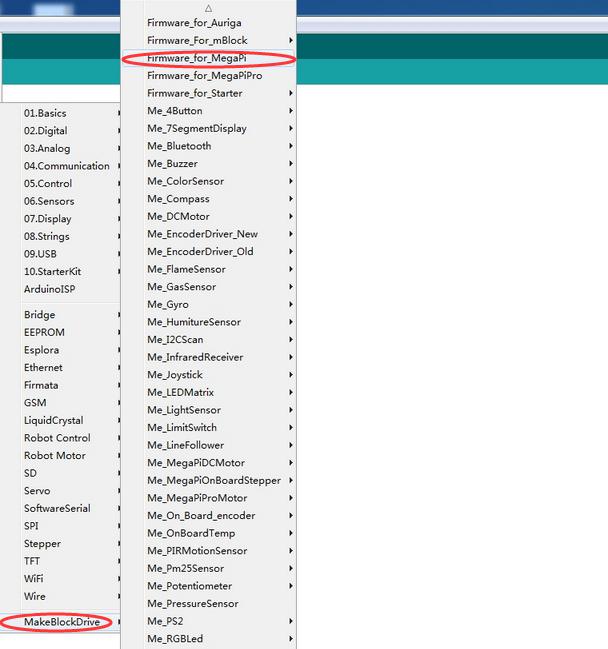This screenshot has height=649, width=608.
Task: Select Me_On_Board_encoder entry
Action: point(209,515)
